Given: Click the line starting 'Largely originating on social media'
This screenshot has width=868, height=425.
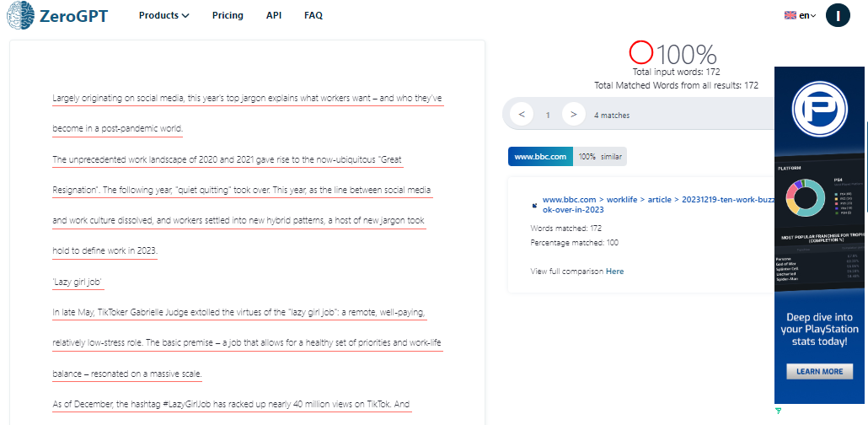Looking at the screenshot, I should (248, 99).
